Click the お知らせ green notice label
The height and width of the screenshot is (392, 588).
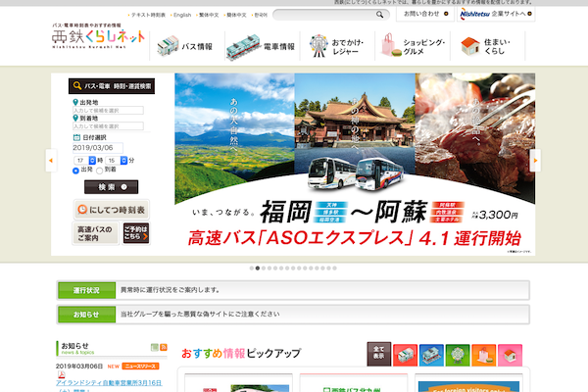click(x=86, y=315)
